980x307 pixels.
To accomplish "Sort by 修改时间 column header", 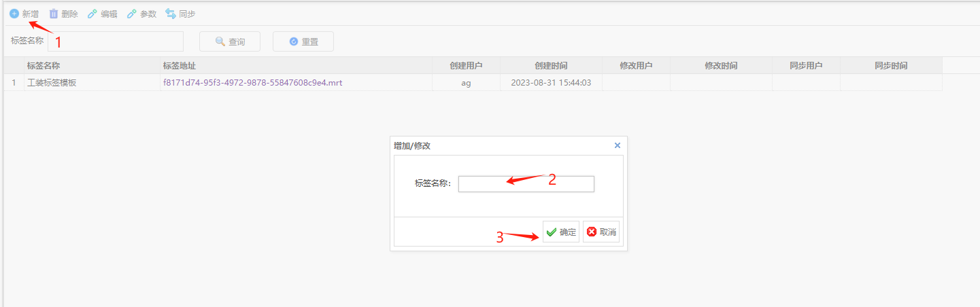I will coord(721,66).
